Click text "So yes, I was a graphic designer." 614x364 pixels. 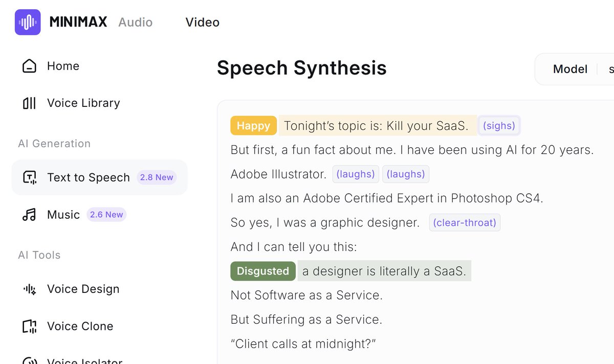tap(325, 223)
